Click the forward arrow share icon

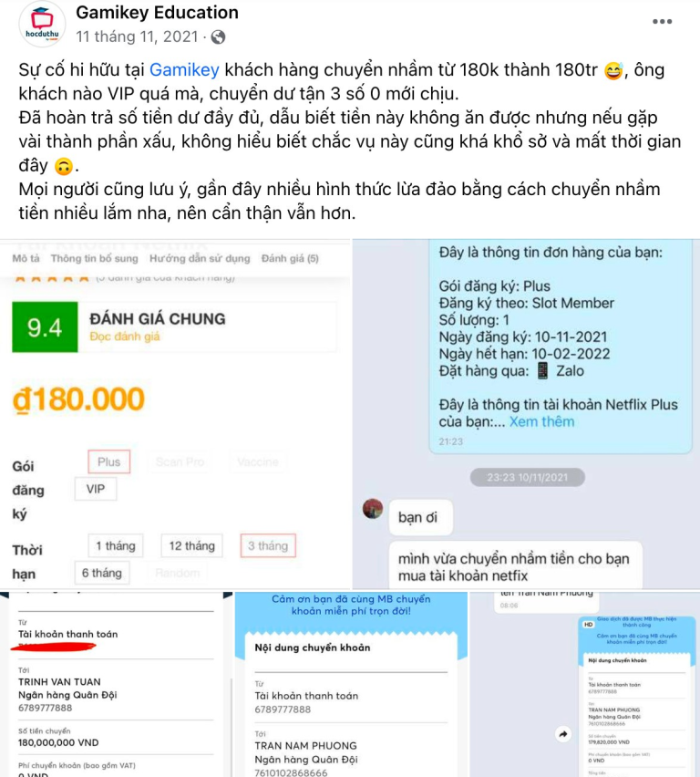click(562, 734)
